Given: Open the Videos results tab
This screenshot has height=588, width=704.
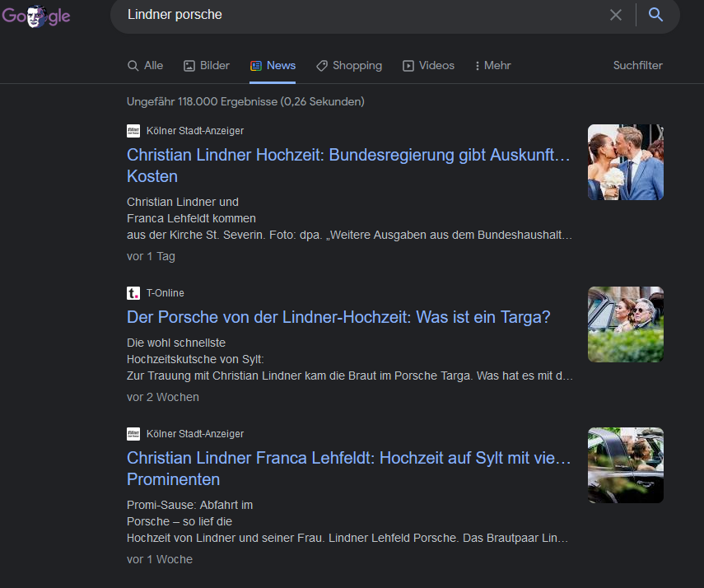Looking at the screenshot, I should (428, 66).
